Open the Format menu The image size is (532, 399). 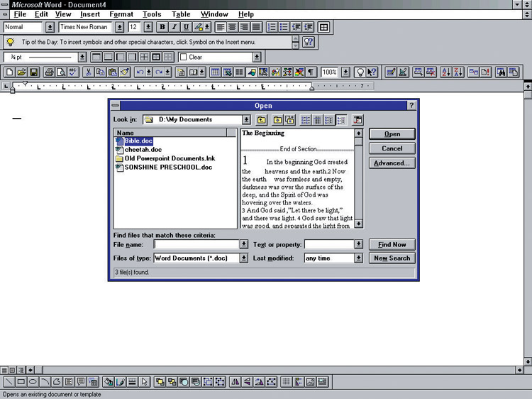pyautogui.click(x=121, y=14)
